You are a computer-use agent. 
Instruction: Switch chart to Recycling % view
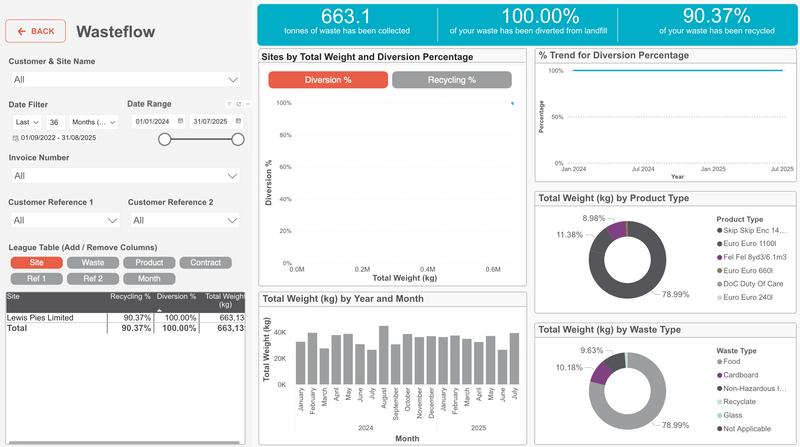[451, 80]
